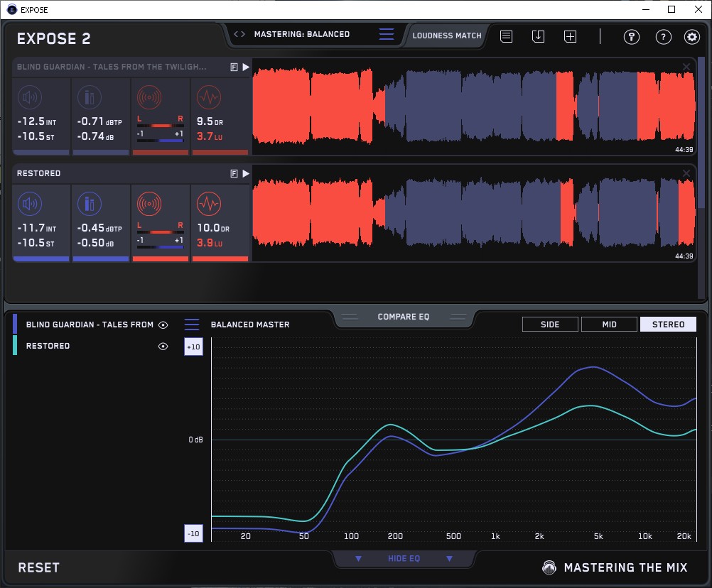Click the "RESTORED" track title in track header
The height and width of the screenshot is (588, 712).
(x=38, y=173)
